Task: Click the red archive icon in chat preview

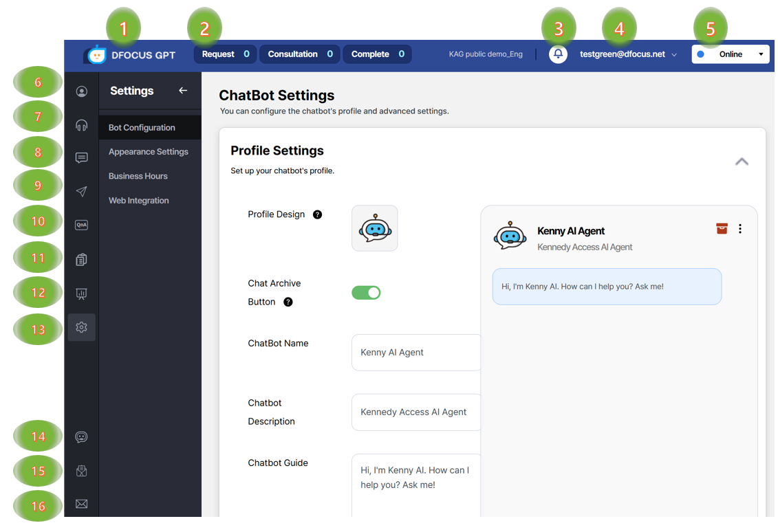Action: point(722,229)
